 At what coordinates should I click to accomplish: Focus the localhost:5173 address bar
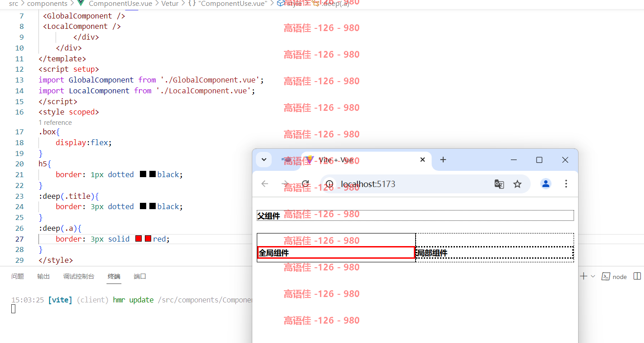click(x=425, y=184)
